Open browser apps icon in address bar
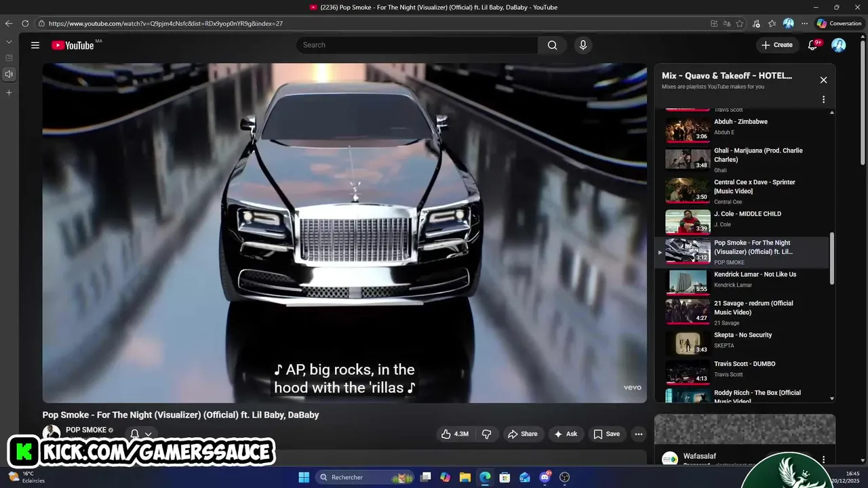 pos(714,23)
